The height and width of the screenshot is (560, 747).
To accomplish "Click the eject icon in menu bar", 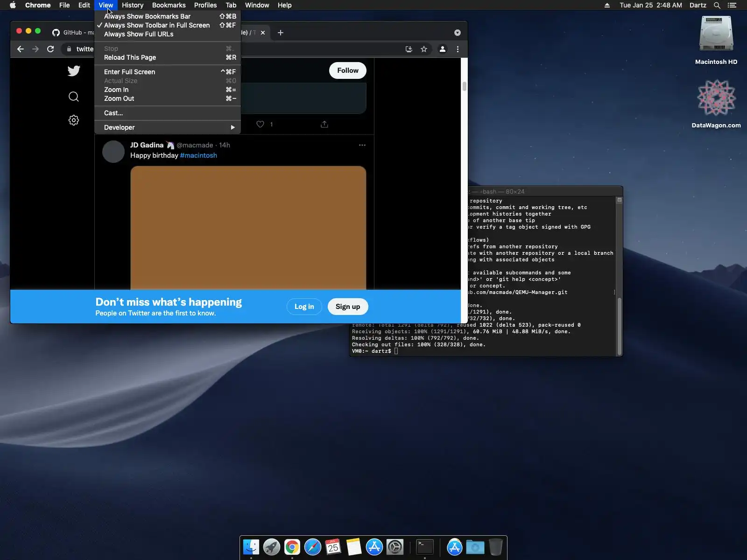I will (607, 5).
